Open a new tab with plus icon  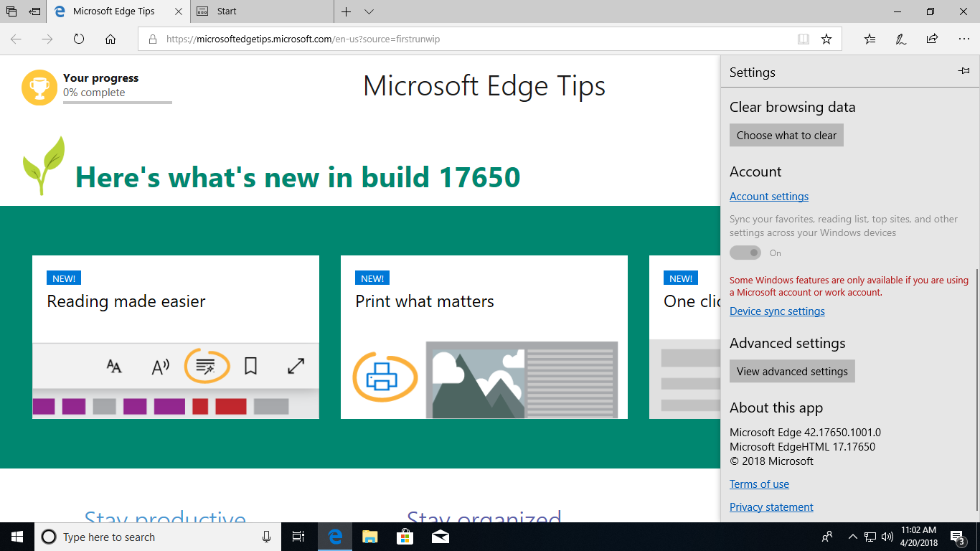pyautogui.click(x=347, y=11)
